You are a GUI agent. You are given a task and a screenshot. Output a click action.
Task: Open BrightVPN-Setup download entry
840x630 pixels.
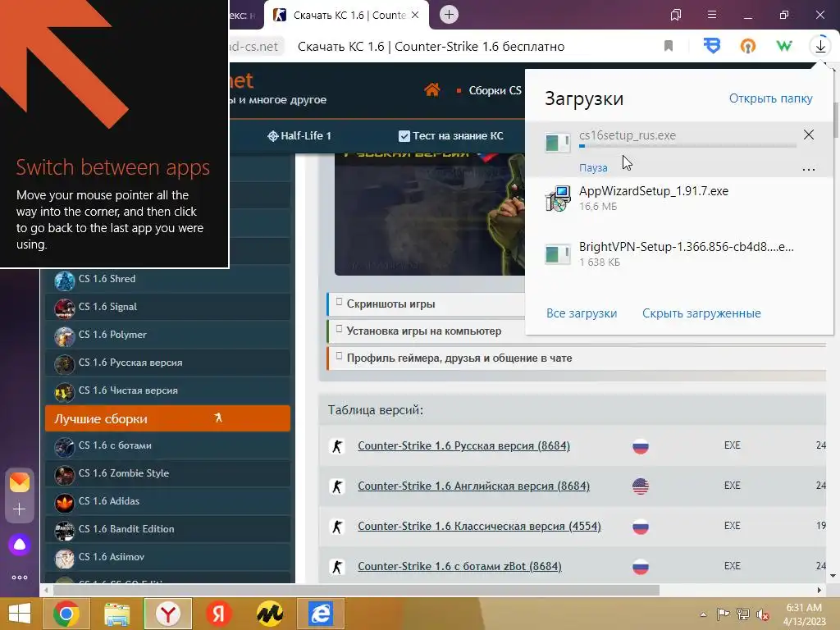pos(687,247)
